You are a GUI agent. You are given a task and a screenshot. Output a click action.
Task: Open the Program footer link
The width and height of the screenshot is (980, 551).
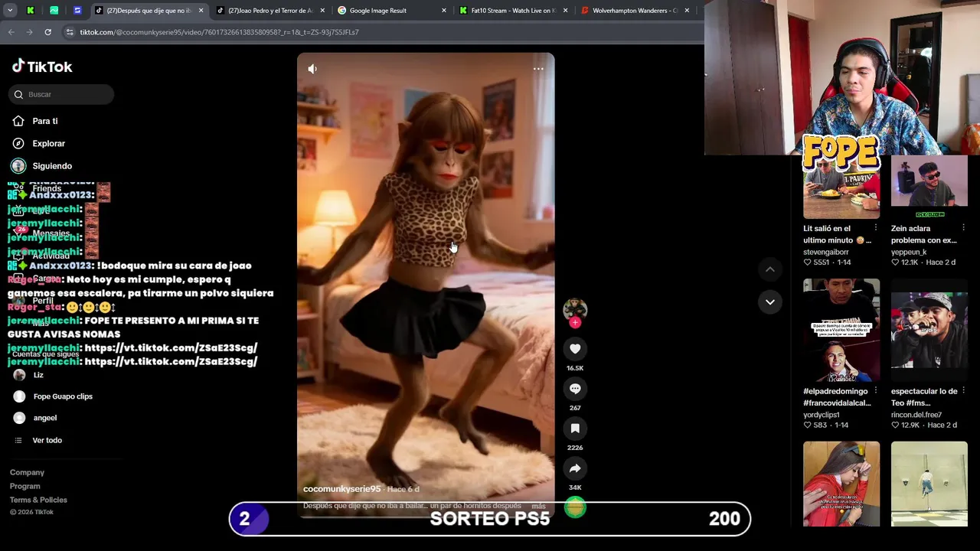[x=24, y=486]
